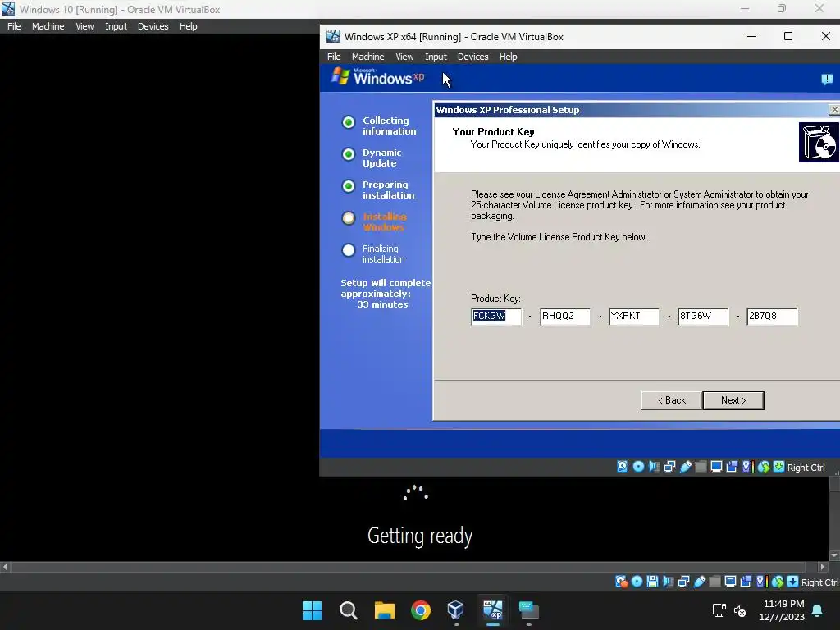Open Help menu in Windows XP x64 window

click(x=508, y=57)
